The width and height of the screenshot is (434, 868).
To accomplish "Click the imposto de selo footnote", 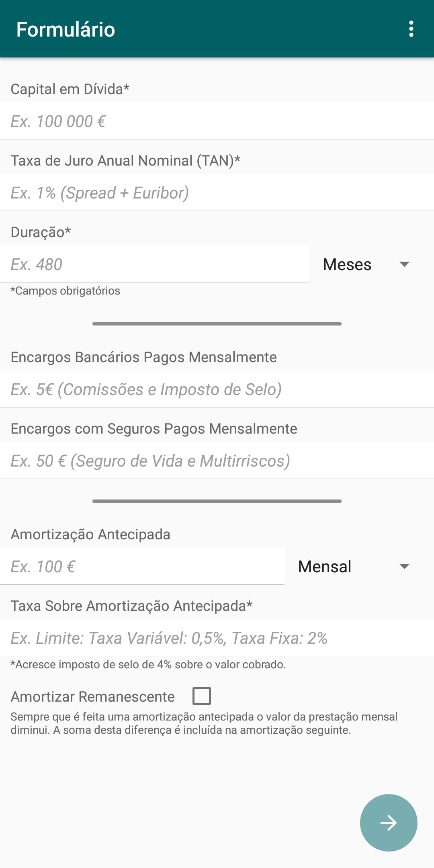I will (x=148, y=664).
